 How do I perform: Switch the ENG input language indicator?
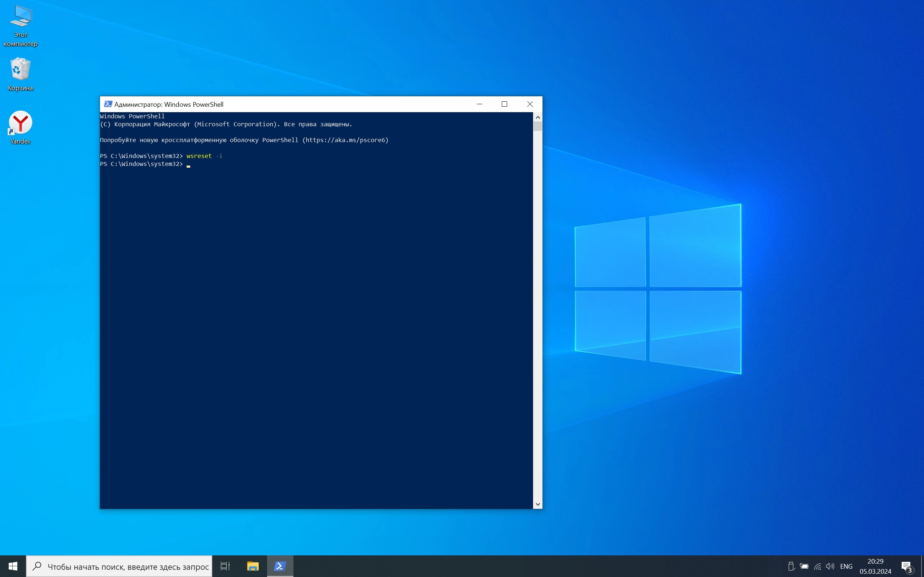(846, 566)
